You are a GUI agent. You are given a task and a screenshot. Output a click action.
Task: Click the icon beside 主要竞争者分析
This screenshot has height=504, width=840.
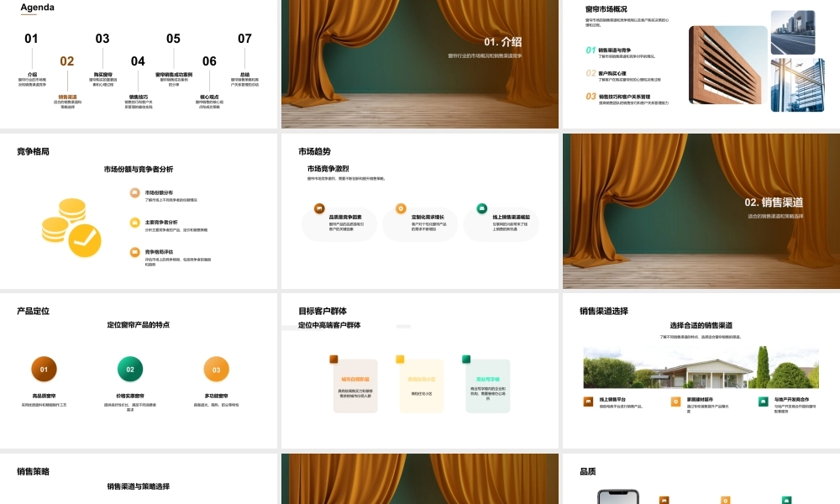pos(135,223)
